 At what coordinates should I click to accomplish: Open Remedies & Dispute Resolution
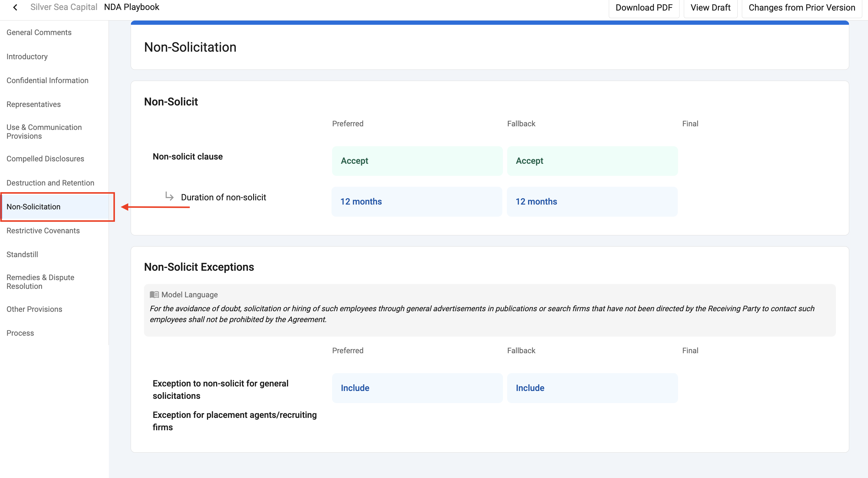click(41, 282)
